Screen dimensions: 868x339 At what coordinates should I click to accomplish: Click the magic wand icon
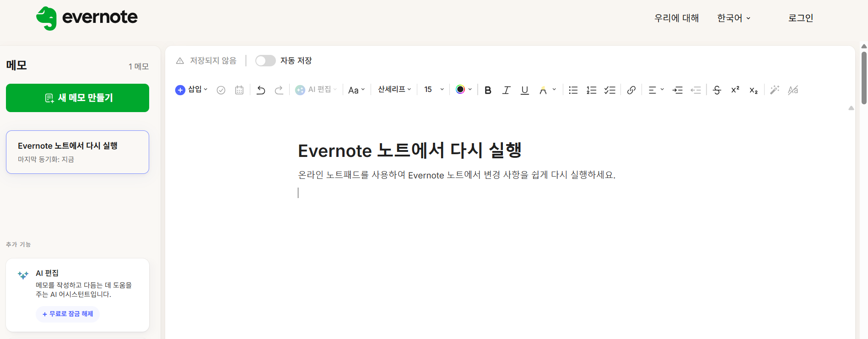(775, 90)
